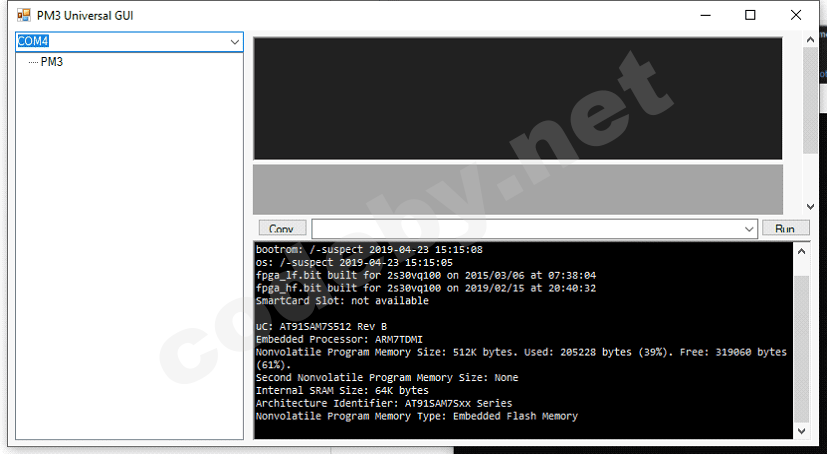Click 'SmartCard Slot: not available' text
This screenshot has width=827, height=454.
[342, 301]
